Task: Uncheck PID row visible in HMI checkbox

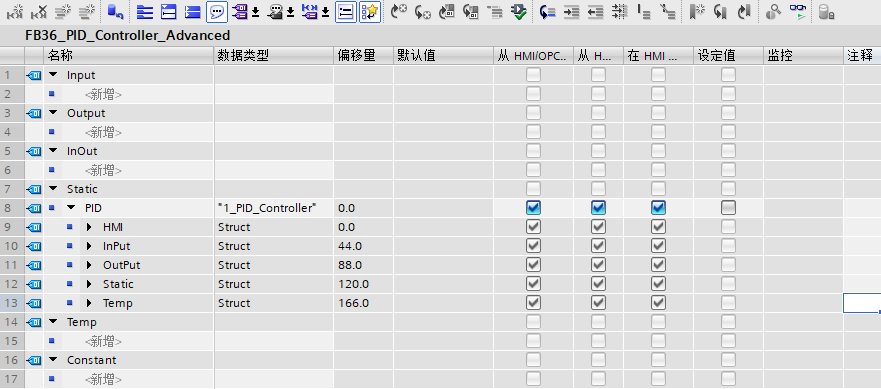Action: [659, 208]
